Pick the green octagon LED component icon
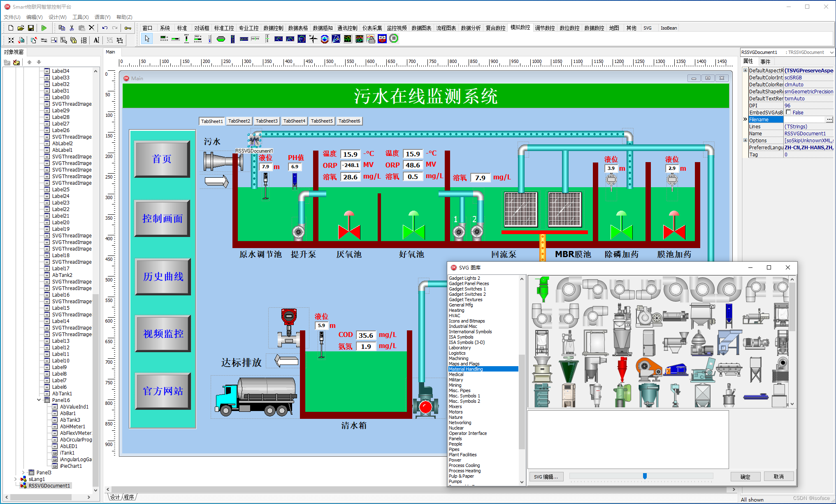This screenshot has height=504, width=836. [221, 39]
